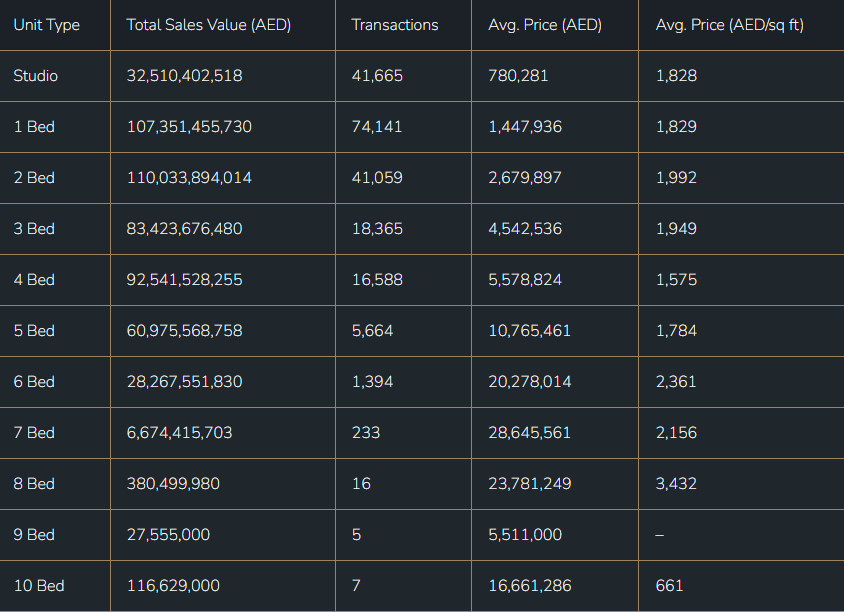Click the Transactions column header
Screen dimensions: 844x612
point(394,25)
